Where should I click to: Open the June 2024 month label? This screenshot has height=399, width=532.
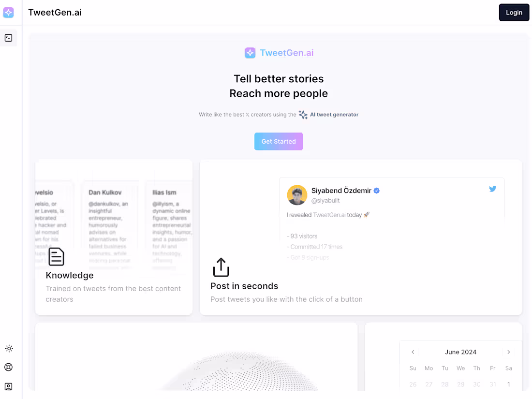click(x=460, y=352)
